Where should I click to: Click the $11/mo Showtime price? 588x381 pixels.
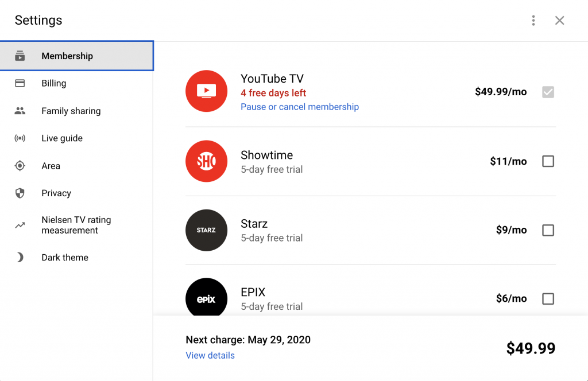(508, 161)
